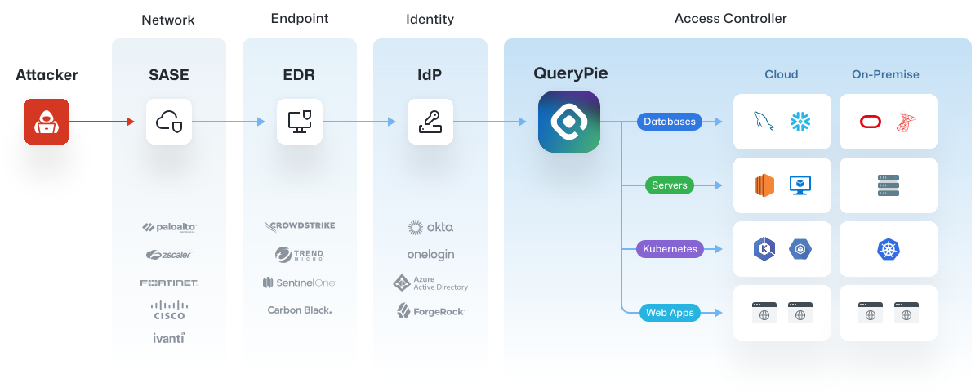Click the Endpoint column heading

click(300, 20)
